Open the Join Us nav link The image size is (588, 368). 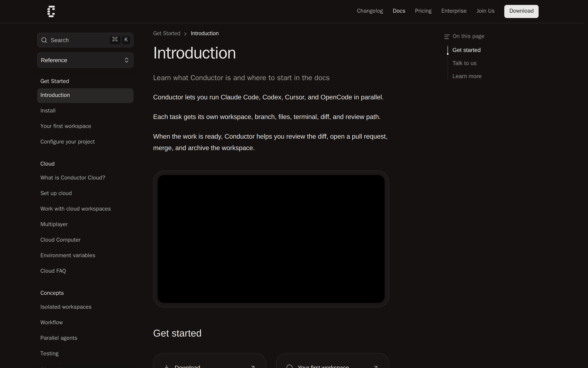[486, 11]
